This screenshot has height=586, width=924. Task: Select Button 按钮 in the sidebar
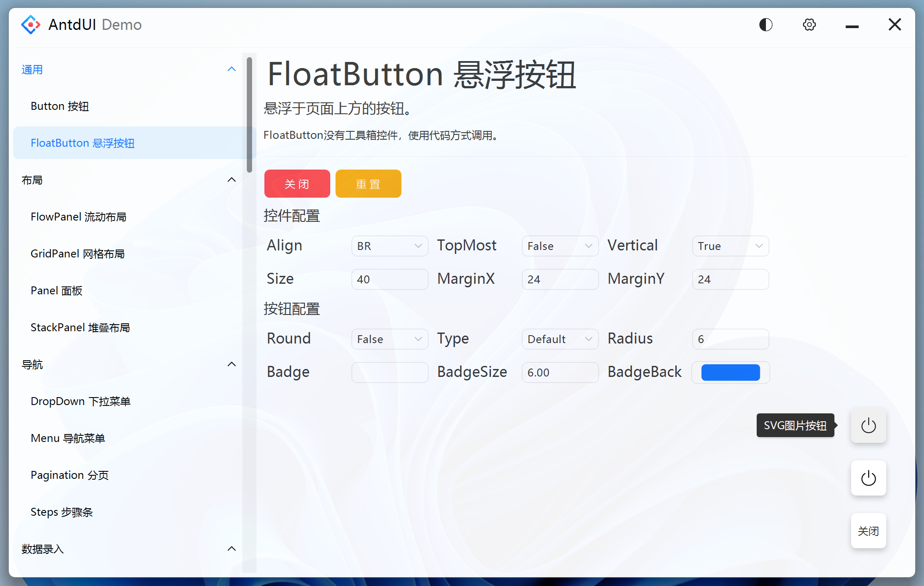coord(60,106)
